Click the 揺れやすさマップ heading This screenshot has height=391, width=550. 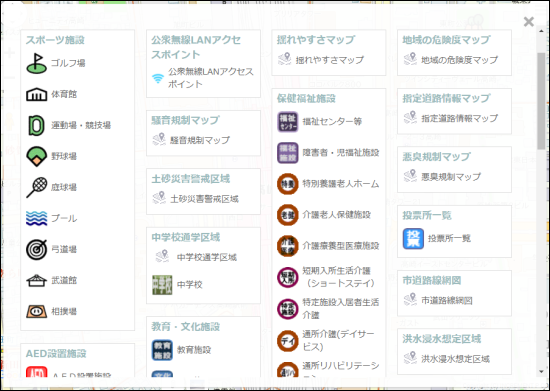tap(316, 40)
